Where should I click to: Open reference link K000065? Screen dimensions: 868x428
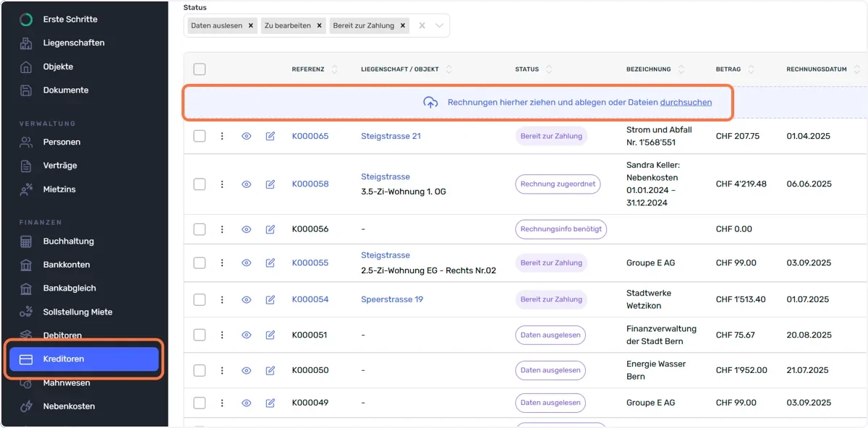point(310,136)
